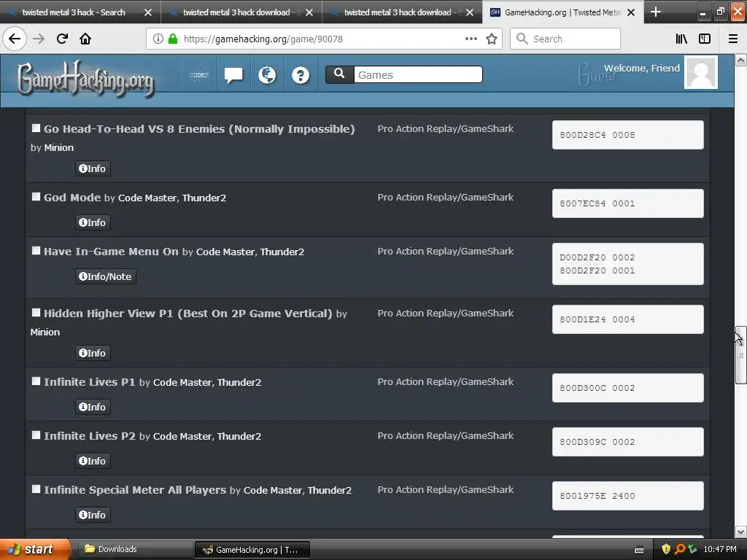This screenshot has height=560, width=747.
Task: Click the browser forward arrow
Action: [39, 39]
